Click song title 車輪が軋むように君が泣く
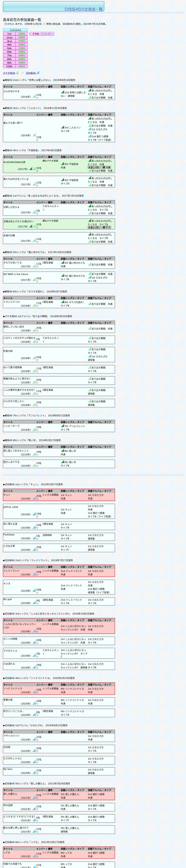The image size is (186, 868). (x=17, y=379)
